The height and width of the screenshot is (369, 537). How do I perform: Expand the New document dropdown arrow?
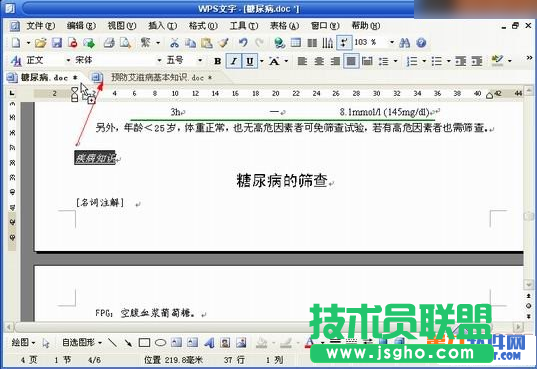point(28,43)
